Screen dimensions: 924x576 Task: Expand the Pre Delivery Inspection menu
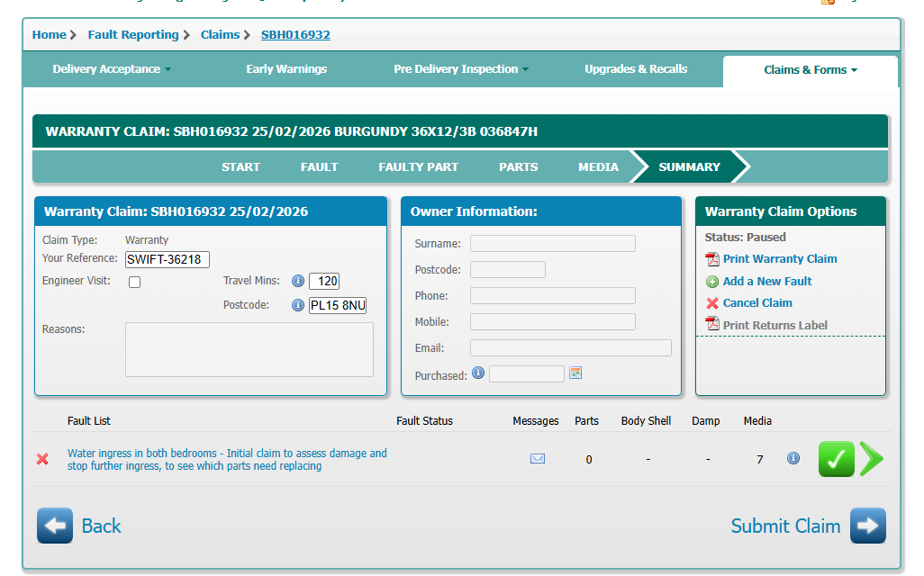coord(461,69)
